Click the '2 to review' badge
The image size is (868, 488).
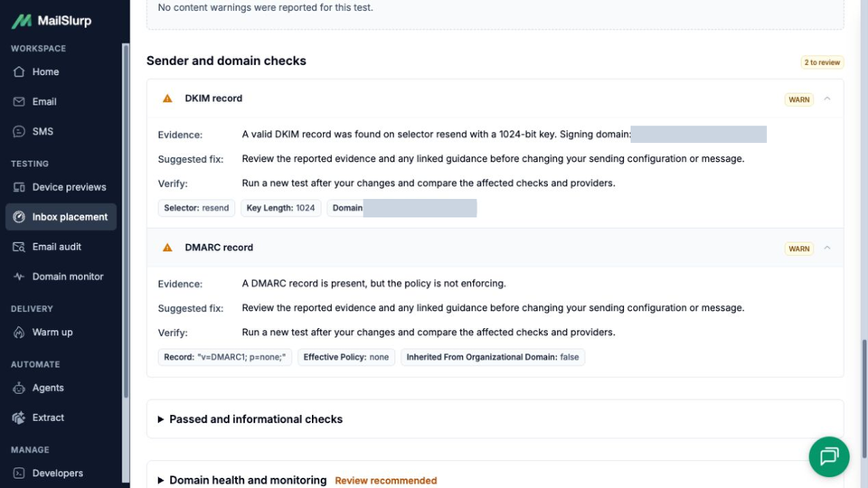(822, 62)
